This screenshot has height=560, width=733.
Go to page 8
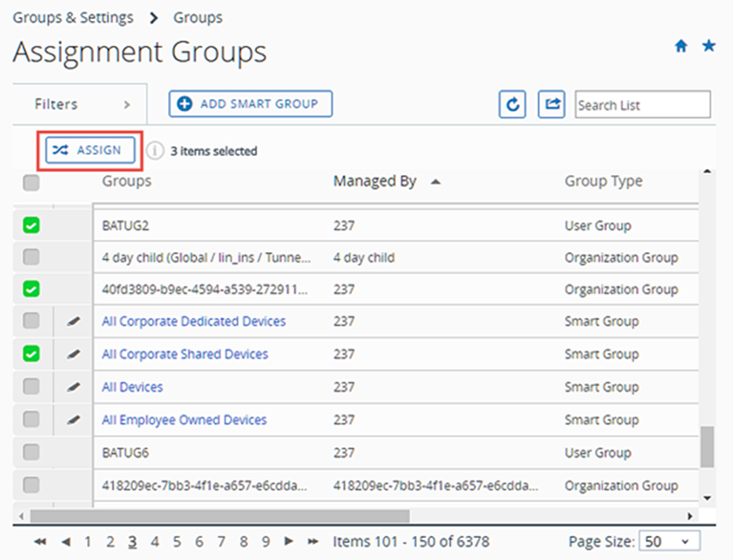click(x=244, y=542)
